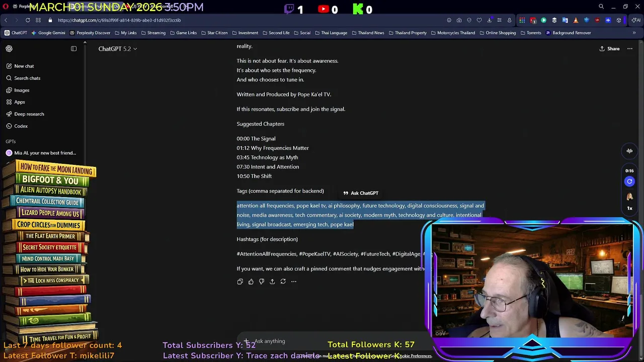Open more actions ellipsis under response
This screenshot has height=362, width=644.
click(294, 282)
